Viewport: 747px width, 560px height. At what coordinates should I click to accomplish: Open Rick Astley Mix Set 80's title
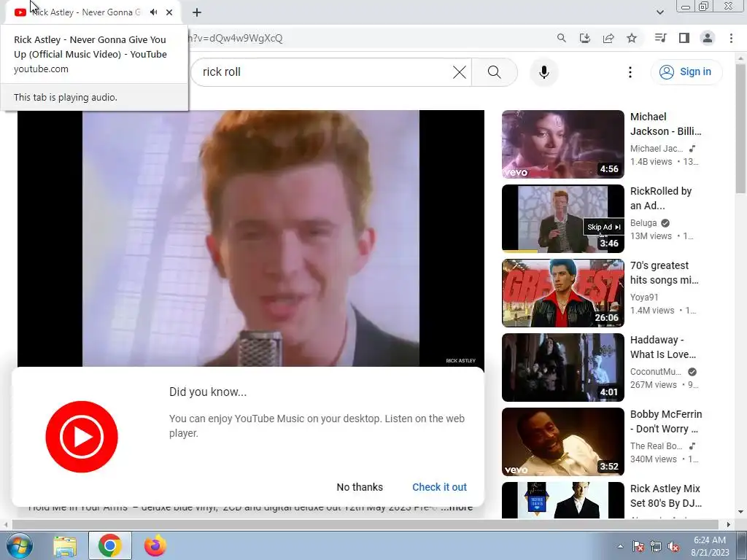pos(665,496)
